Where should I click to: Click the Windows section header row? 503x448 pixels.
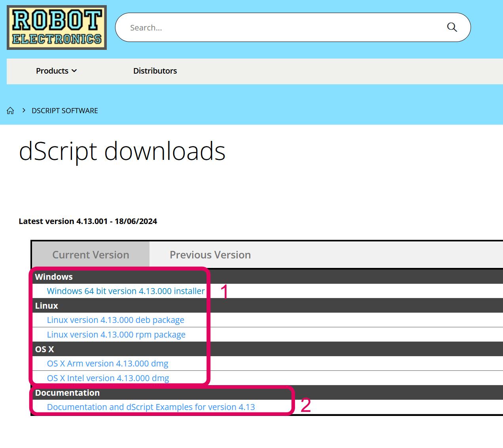[x=54, y=277]
